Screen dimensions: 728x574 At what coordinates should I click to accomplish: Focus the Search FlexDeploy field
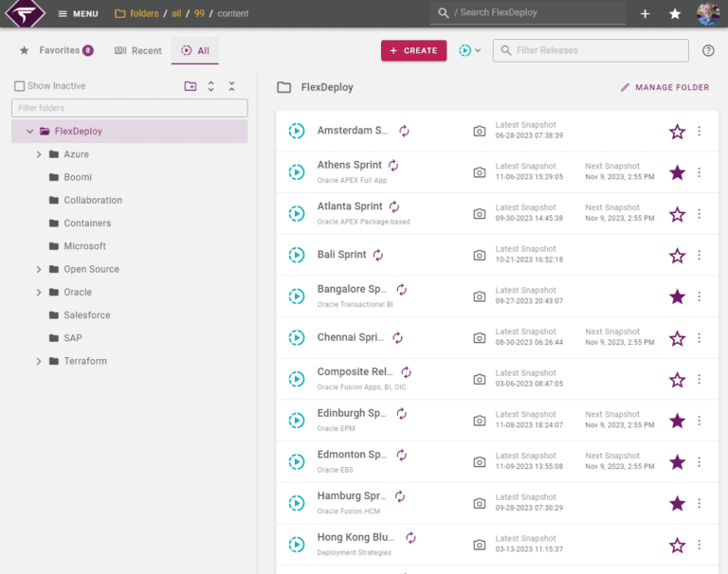click(528, 13)
